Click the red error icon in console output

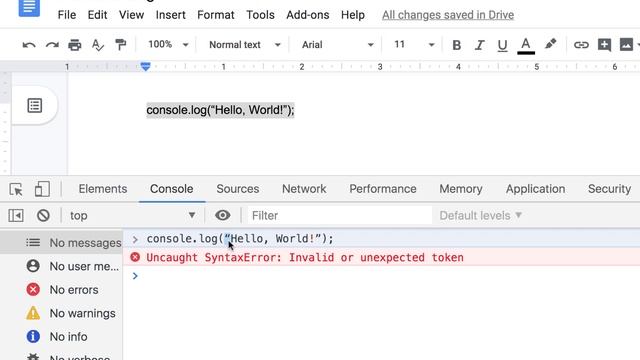pos(135,257)
